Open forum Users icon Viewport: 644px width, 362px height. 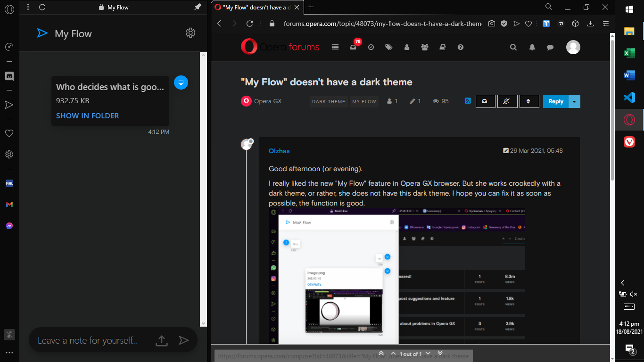coord(407,47)
